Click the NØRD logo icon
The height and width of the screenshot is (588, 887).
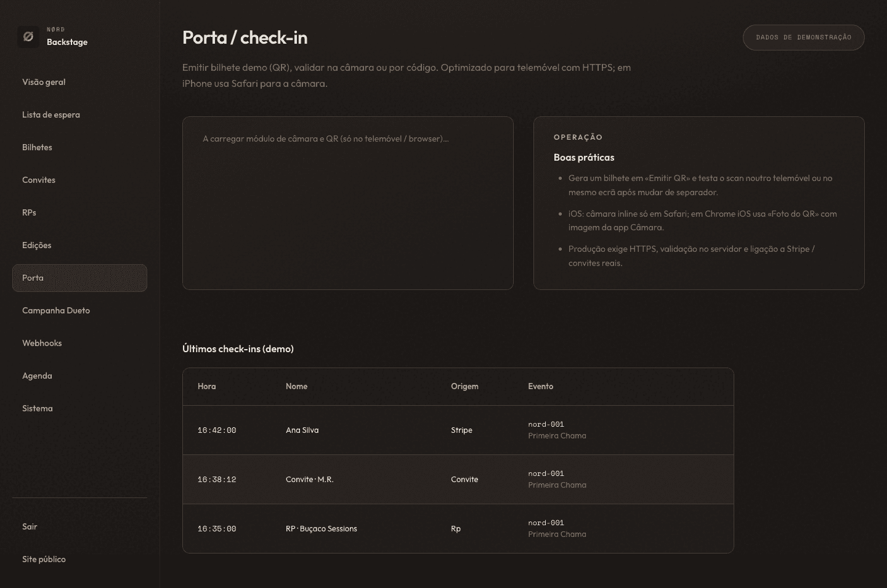28,37
